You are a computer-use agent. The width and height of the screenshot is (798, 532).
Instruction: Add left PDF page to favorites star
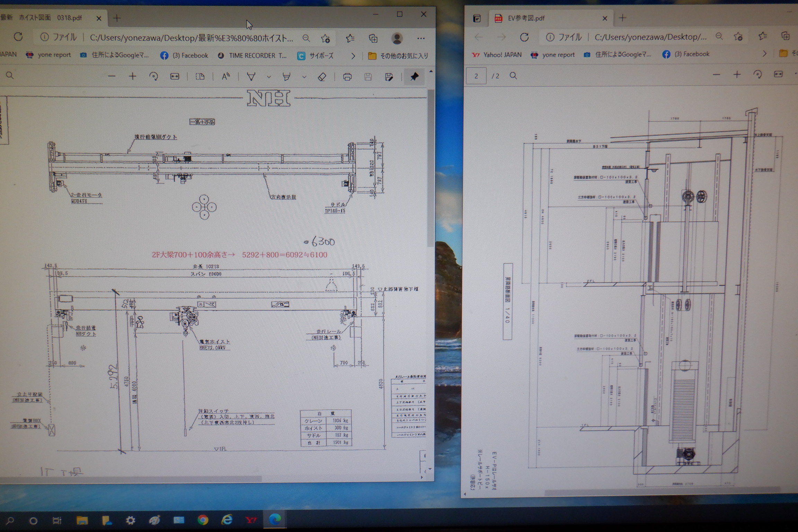pos(325,38)
